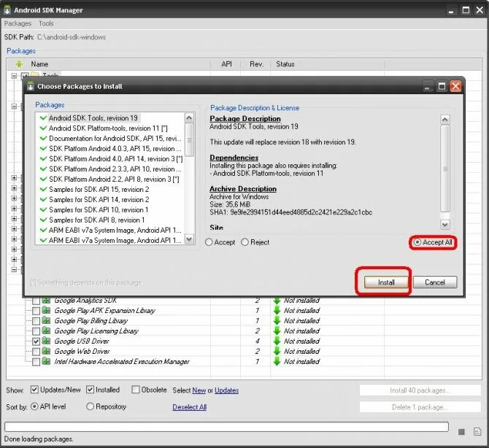The width and height of the screenshot is (489, 448).
Task: Click Install 40 packages button
Action: 420,390
